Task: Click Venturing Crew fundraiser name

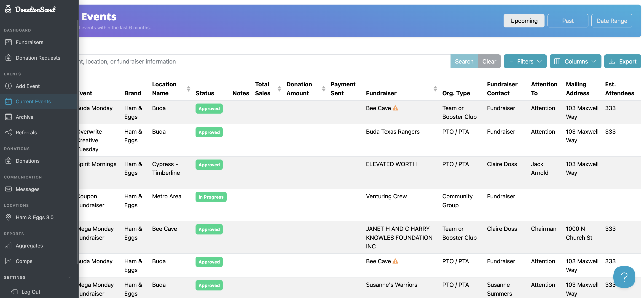Action: coord(386,196)
